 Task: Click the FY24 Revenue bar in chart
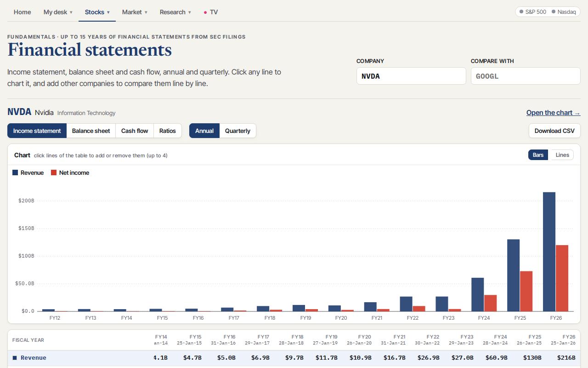point(477,294)
